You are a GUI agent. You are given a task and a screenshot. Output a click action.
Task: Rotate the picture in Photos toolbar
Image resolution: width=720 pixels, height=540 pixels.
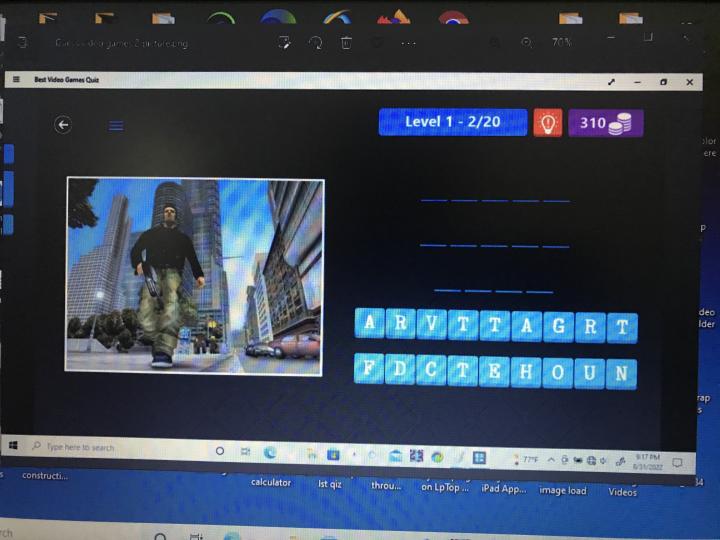pyautogui.click(x=316, y=43)
